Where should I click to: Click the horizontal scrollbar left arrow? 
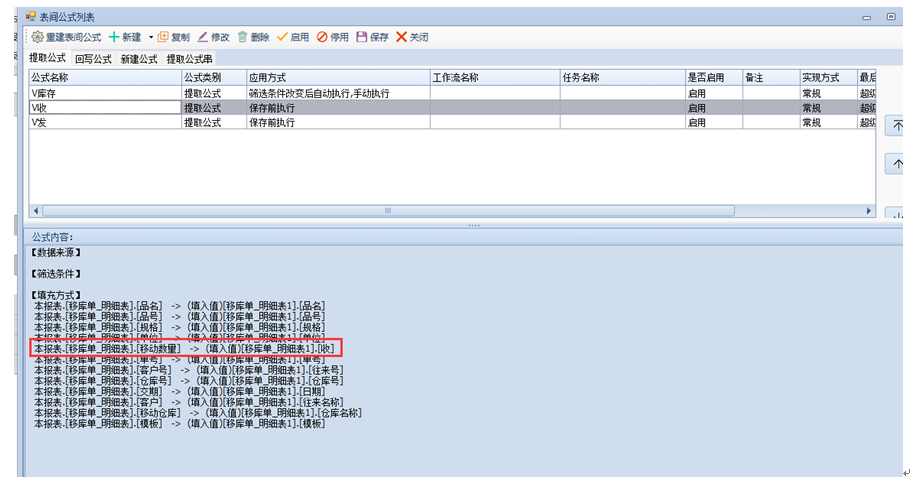35,211
